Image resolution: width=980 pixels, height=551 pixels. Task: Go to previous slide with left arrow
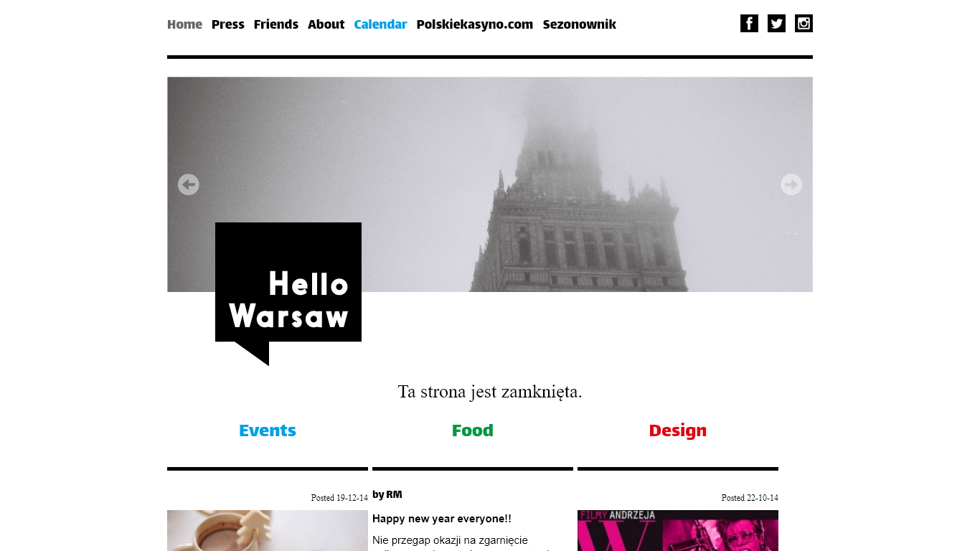[x=189, y=184]
